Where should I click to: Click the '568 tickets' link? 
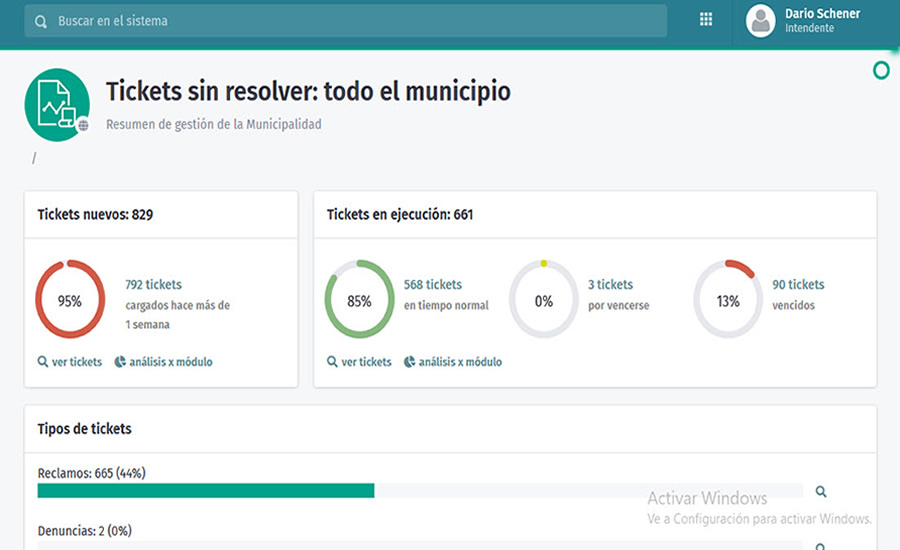(433, 284)
